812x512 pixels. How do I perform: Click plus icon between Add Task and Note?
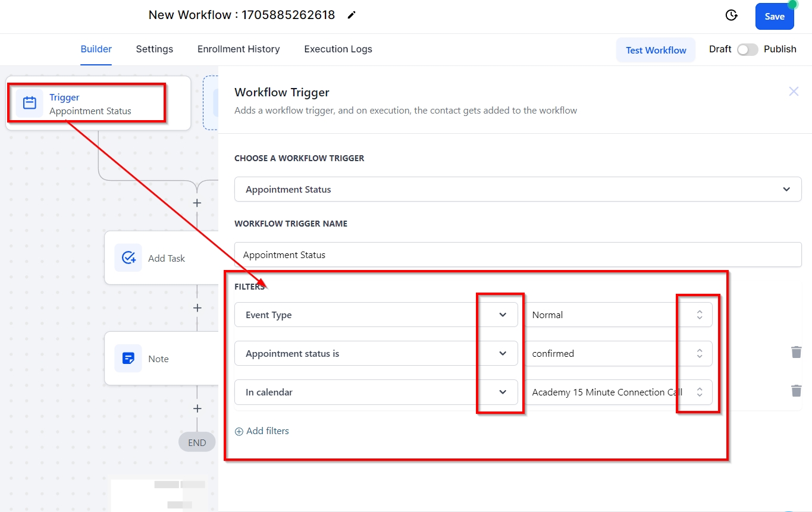[197, 308]
